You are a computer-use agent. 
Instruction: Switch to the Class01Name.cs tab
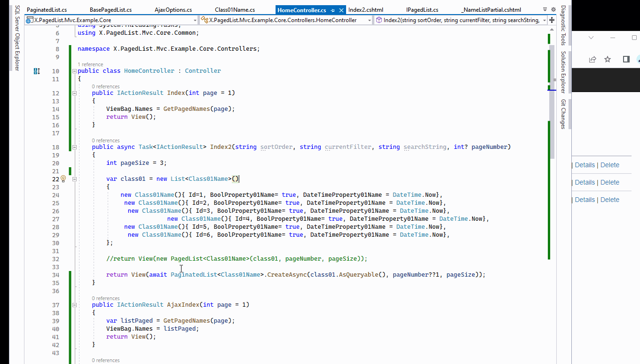point(235,10)
